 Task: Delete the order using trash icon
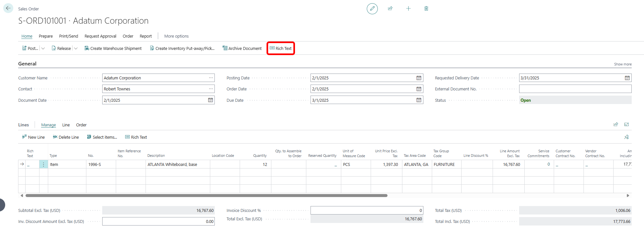tap(426, 8)
